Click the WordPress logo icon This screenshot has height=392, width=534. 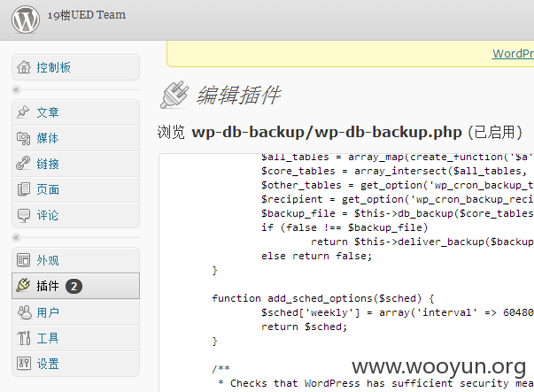point(26,19)
